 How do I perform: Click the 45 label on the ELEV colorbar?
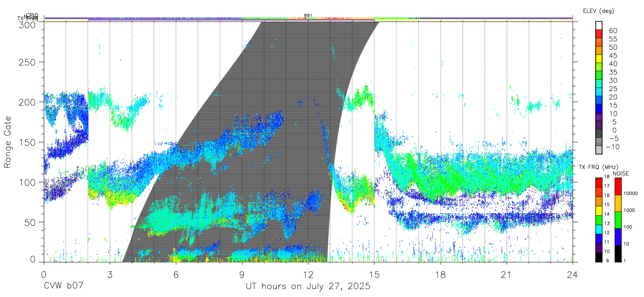(614, 56)
